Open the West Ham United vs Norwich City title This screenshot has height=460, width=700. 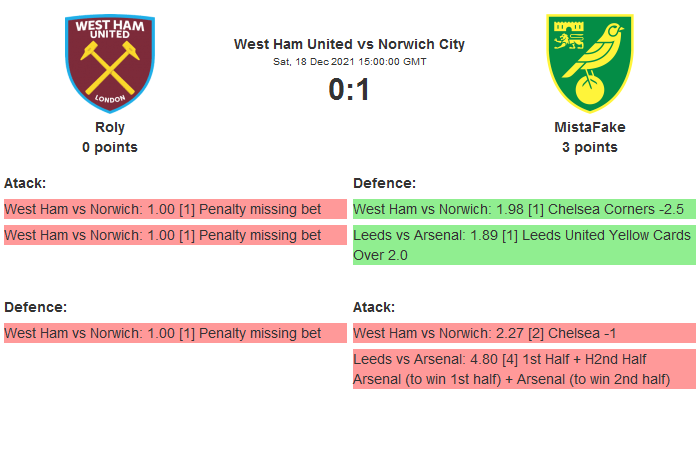pyautogui.click(x=349, y=44)
